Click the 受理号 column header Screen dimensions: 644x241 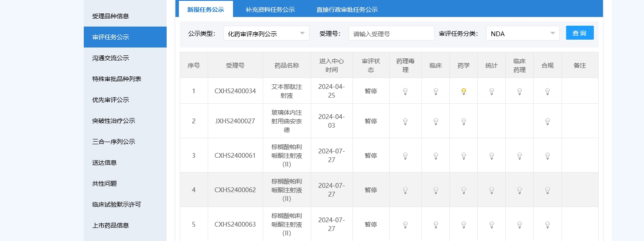[x=235, y=65]
